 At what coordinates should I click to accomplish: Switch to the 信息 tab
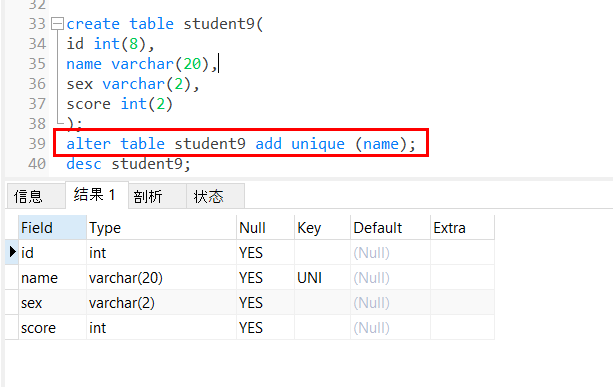(36, 196)
